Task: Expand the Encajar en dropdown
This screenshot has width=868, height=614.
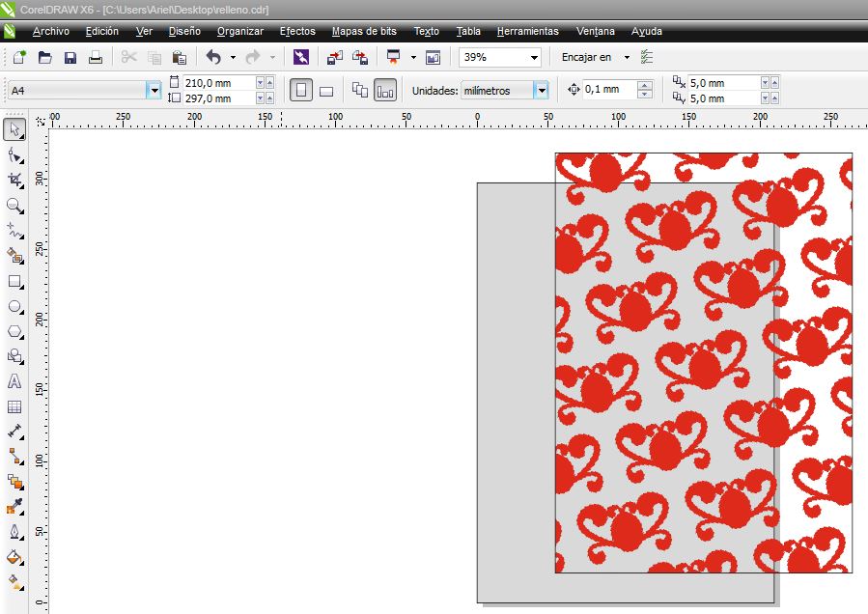Action: pyautogui.click(x=628, y=57)
